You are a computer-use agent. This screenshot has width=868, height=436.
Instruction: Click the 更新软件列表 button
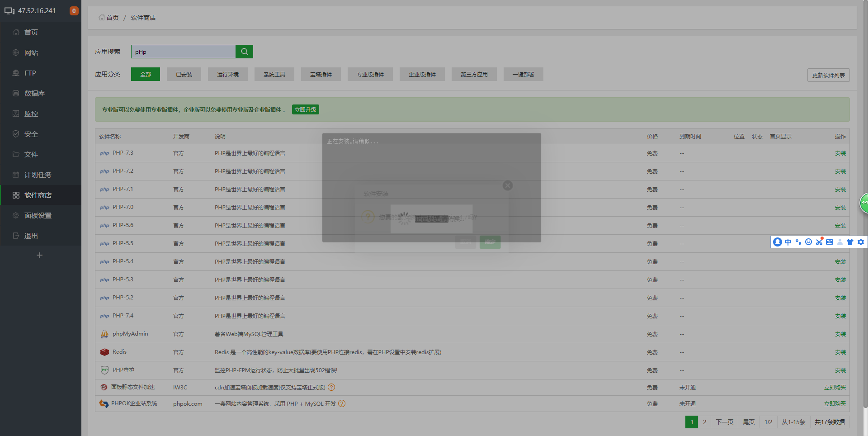pos(828,75)
